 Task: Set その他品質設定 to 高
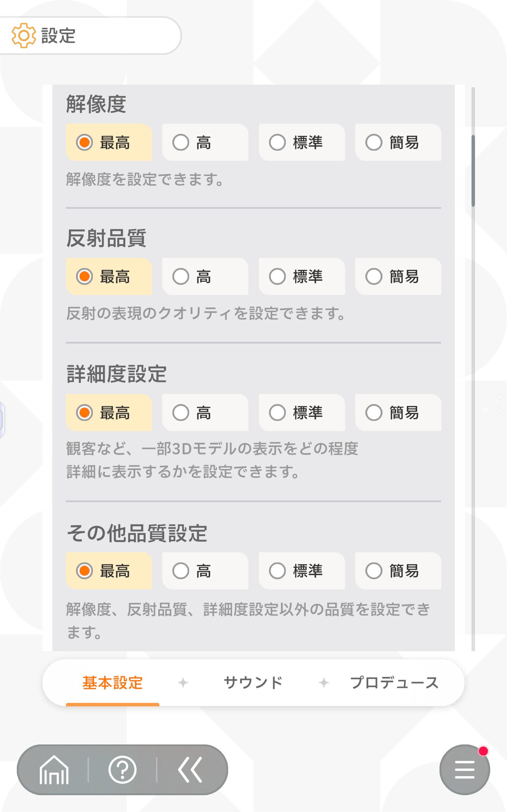pyautogui.click(x=205, y=571)
